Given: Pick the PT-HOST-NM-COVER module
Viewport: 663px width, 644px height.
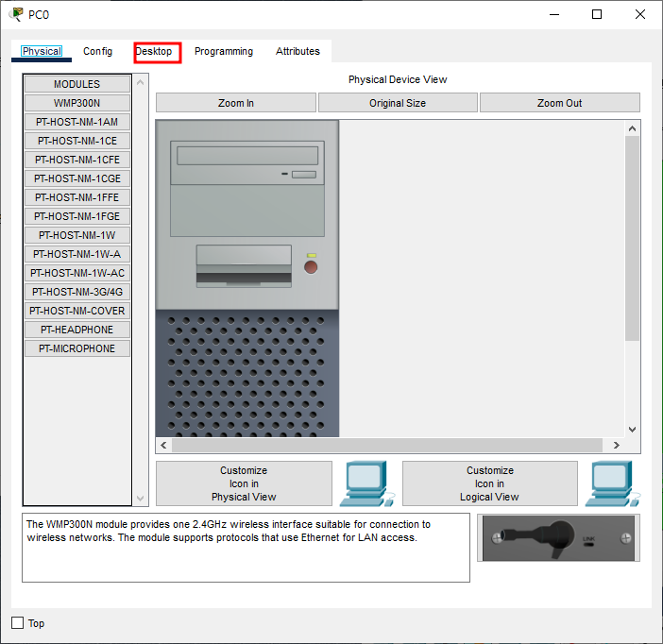Looking at the screenshot, I should (x=76, y=311).
